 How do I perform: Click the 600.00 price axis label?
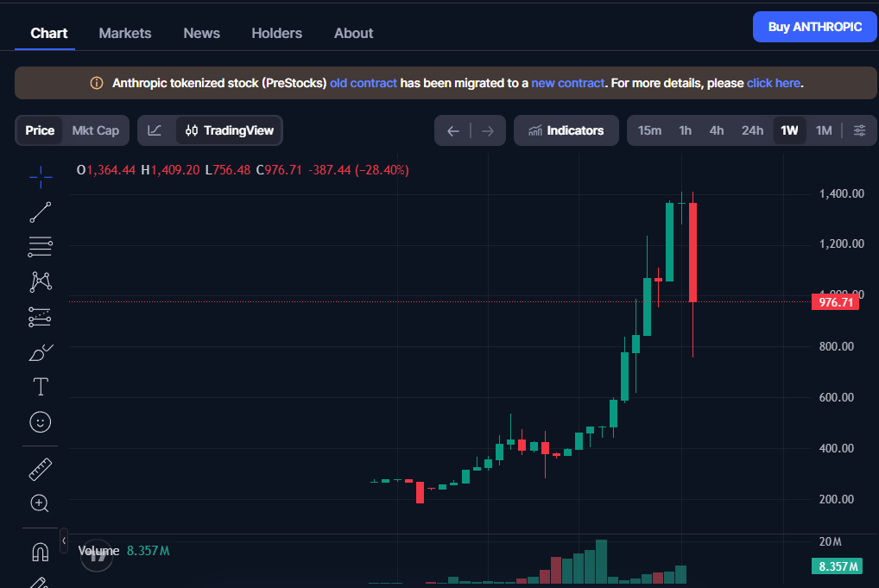coord(837,397)
